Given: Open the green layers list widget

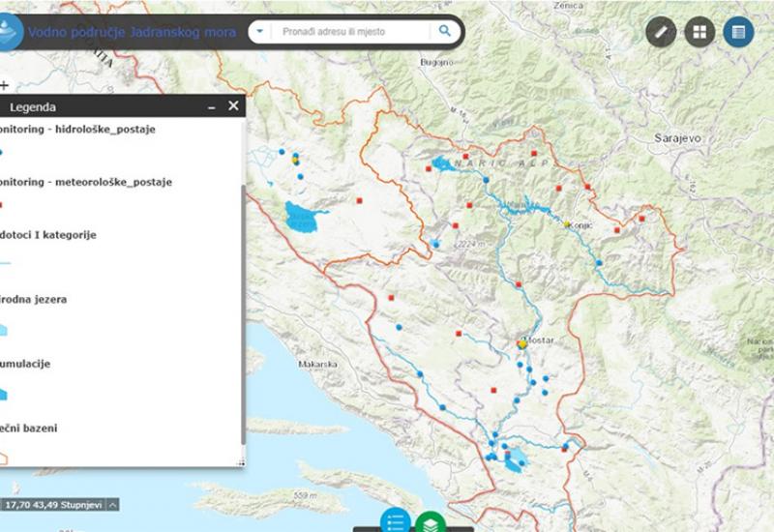Looking at the screenshot, I should pos(431,522).
